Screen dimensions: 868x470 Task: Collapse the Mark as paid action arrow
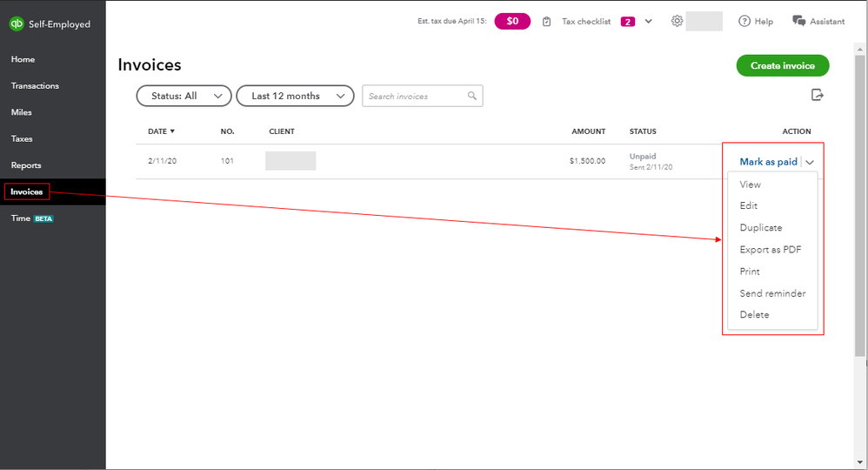coord(810,162)
